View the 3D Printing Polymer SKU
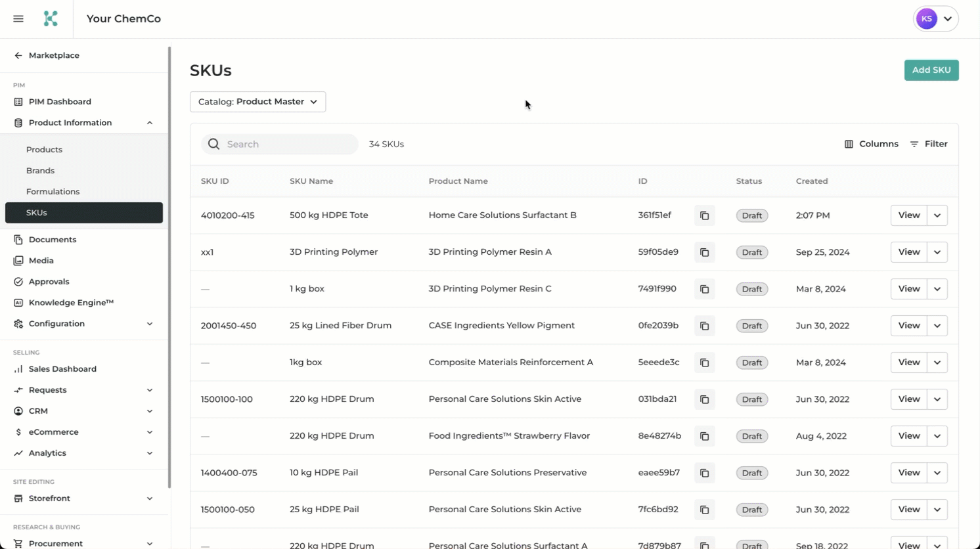 [908, 252]
